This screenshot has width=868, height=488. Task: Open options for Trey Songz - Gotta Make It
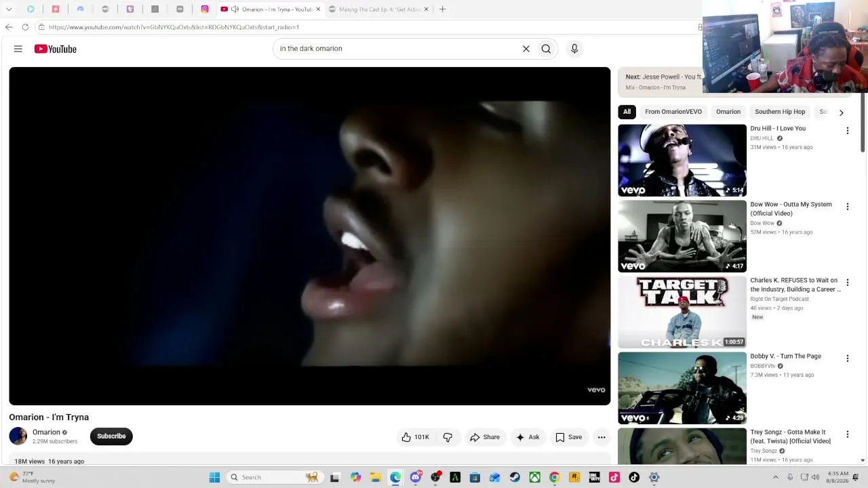[847, 434]
